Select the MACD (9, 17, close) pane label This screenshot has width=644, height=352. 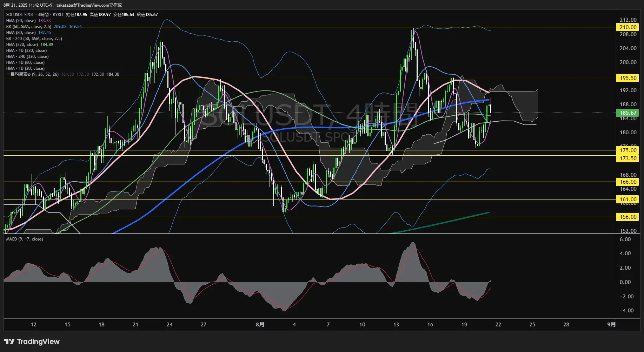[x=25, y=239]
